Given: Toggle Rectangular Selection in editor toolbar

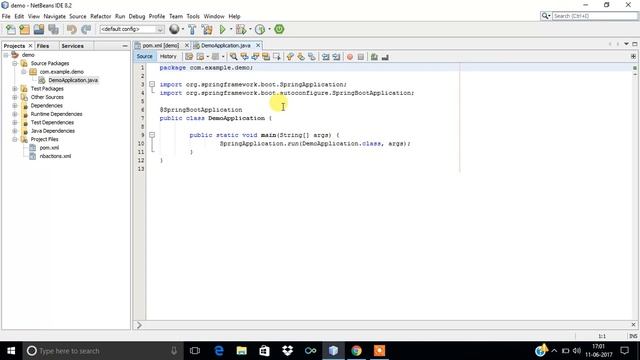Looking at the screenshot, I should coord(277,57).
